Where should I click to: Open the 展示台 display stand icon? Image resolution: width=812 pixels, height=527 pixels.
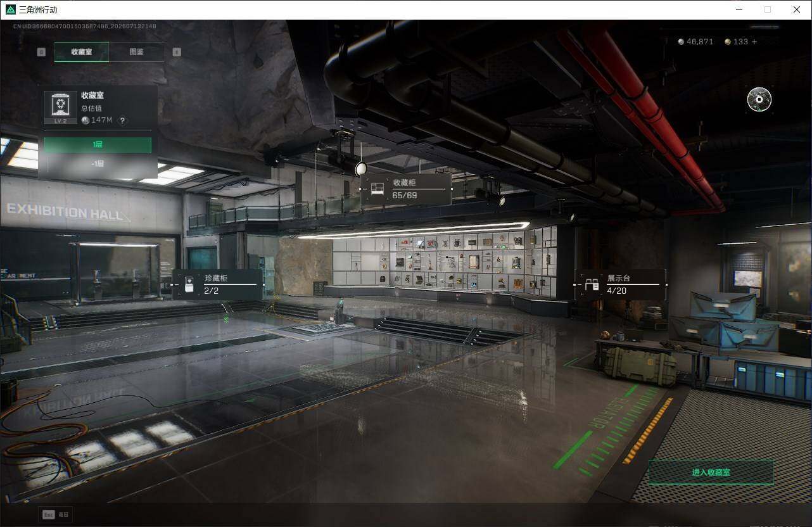pyautogui.click(x=592, y=285)
